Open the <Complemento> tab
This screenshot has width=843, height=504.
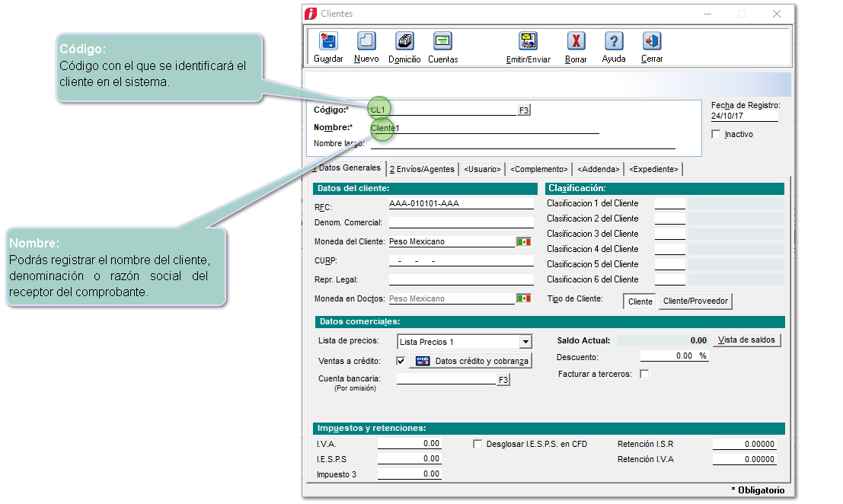click(x=539, y=169)
